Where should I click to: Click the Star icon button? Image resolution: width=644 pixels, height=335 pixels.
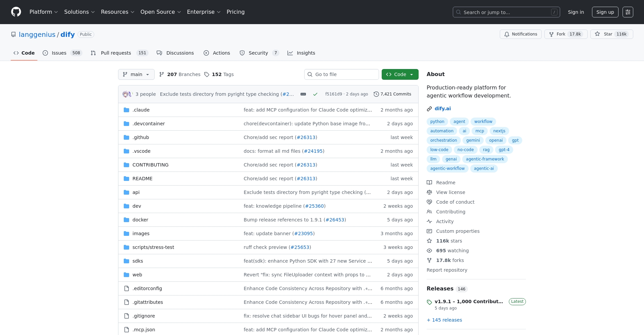597,34
